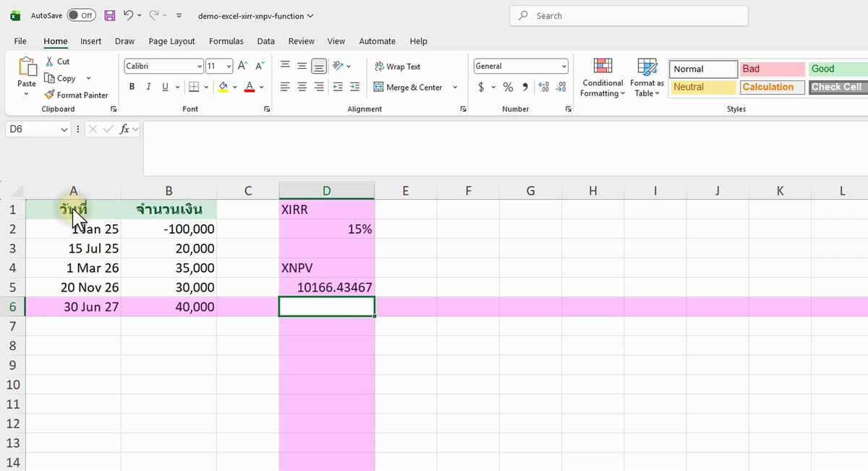Expand the Paste options arrow
Image resolution: width=868 pixels, height=471 pixels.
[27, 94]
